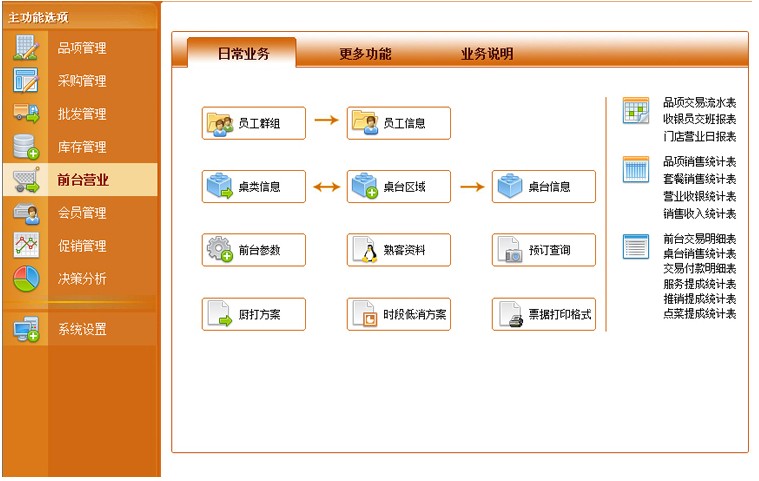Open the 员工群组 button
This screenshot has width=759, height=481.
coord(254,123)
